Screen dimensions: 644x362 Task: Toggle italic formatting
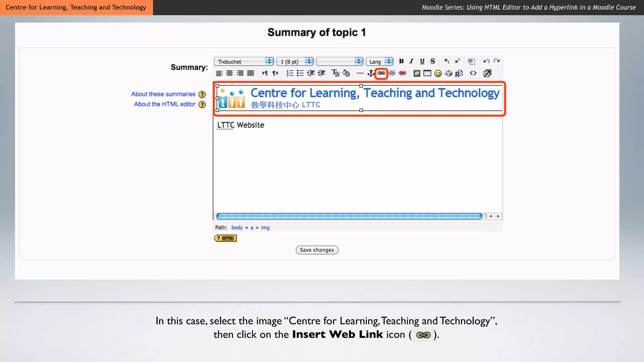(411, 61)
